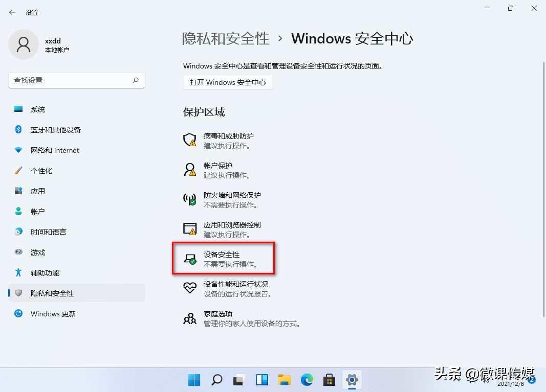Viewport: 546px width, 392px height.
Task: Select the 游戏 category
Action: (x=77, y=252)
